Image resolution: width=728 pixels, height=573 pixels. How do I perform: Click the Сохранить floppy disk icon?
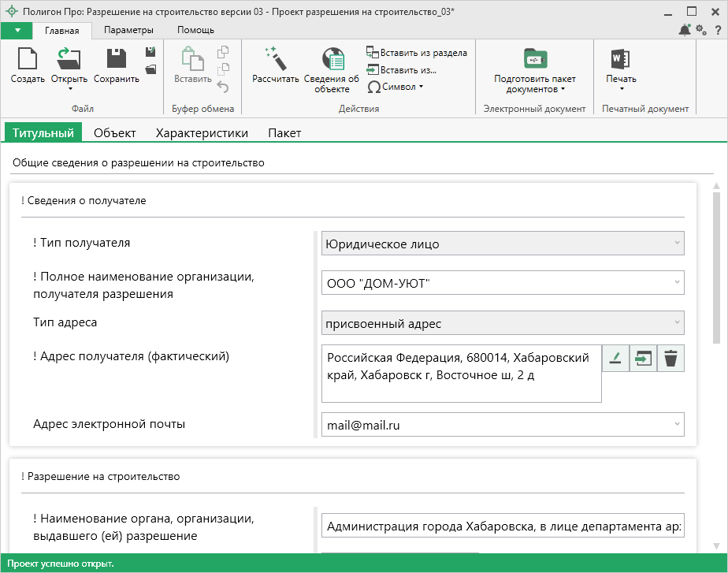point(117,60)
